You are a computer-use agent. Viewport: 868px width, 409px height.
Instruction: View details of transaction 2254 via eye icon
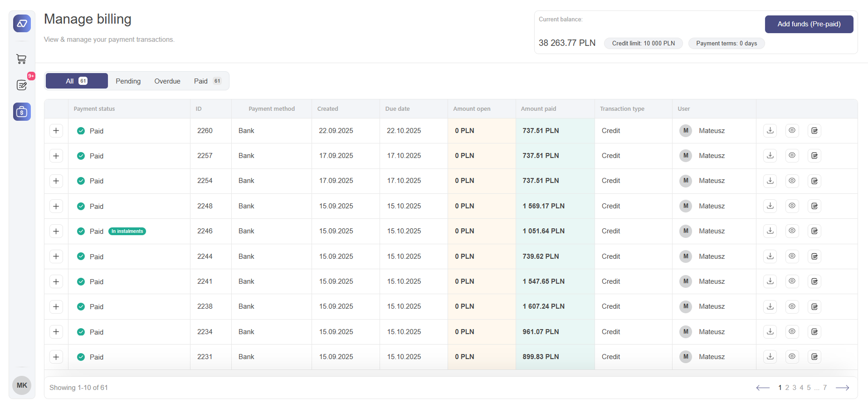click(792, 181)
